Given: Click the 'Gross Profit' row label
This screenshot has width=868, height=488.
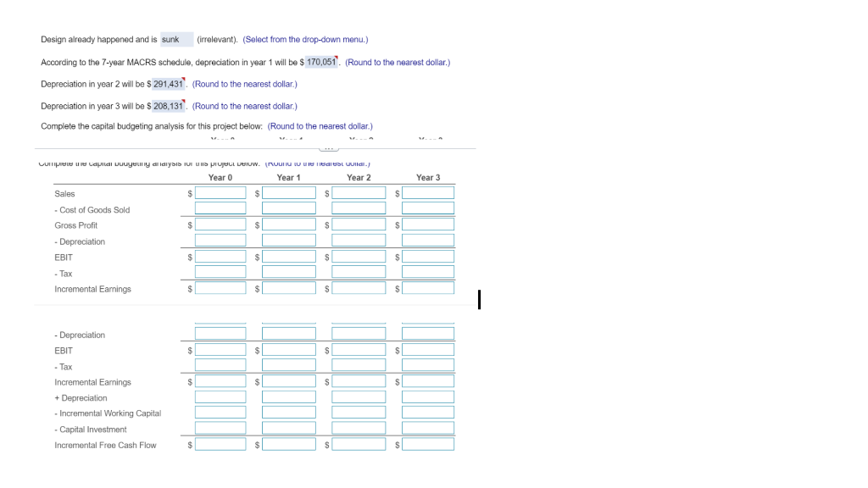Looking at the screenshot, I should point(75,225).
